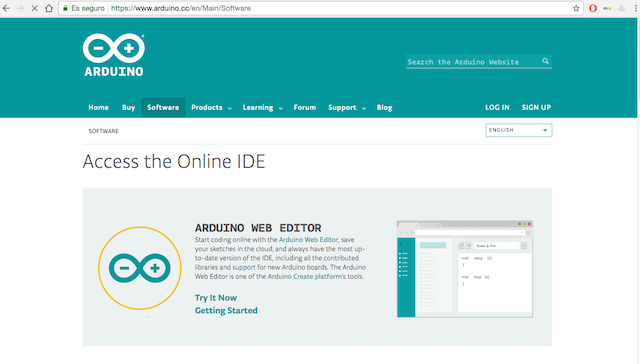Click the search magnifier icon
640x364 pixels.
pos(545,61)
